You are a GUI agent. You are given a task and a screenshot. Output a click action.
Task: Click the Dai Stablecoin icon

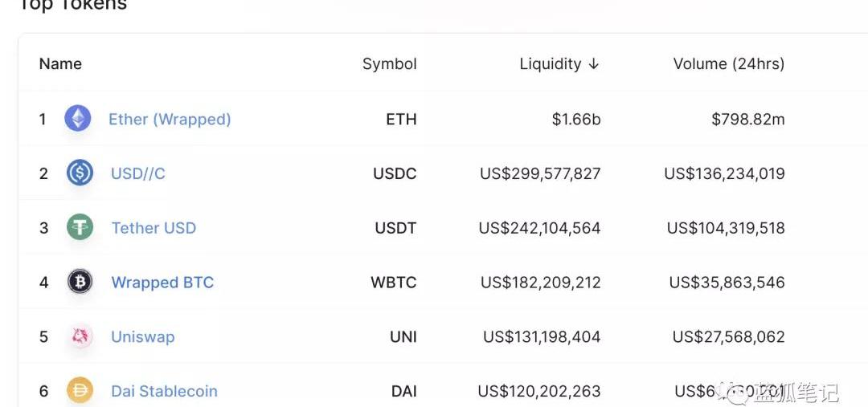[x=80, y=391]
